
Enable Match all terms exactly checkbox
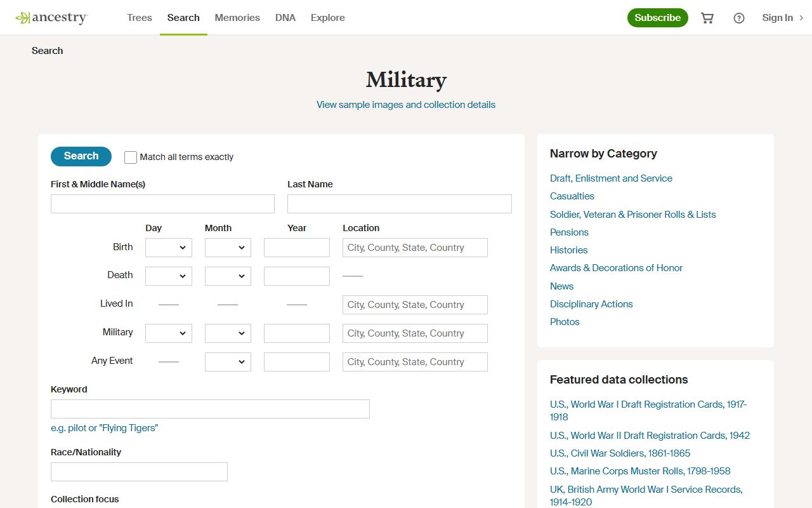tap(131, 157)
